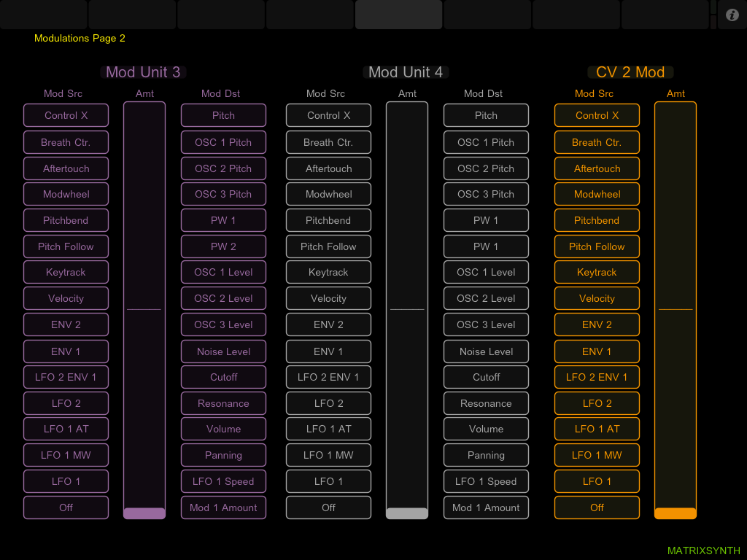Viewport: 747px width, 560px height.
Task: Select Mod 1 Amount in Mod Unit 3 destinations
Action: click(223, 507)
